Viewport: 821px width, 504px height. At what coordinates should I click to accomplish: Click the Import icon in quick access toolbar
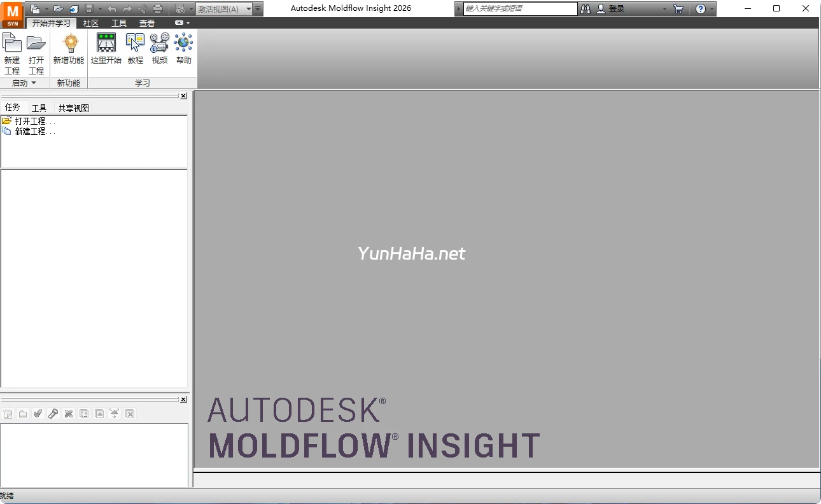(74, 9)
